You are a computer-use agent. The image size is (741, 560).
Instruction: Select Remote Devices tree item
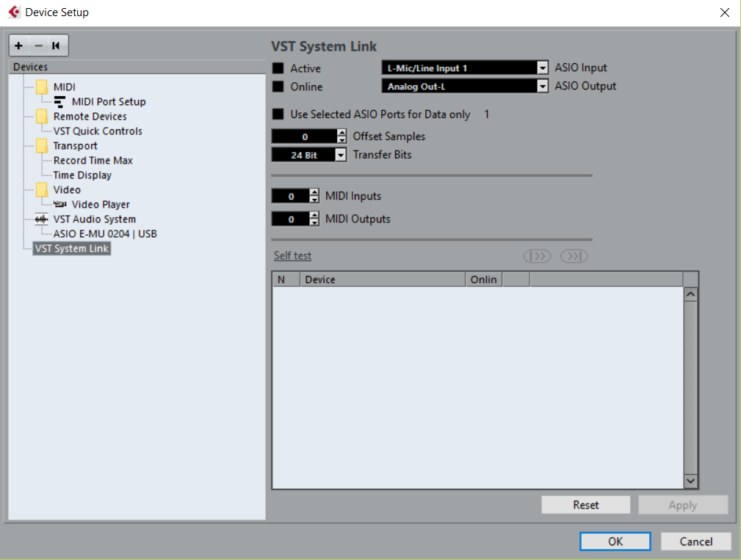90,116
